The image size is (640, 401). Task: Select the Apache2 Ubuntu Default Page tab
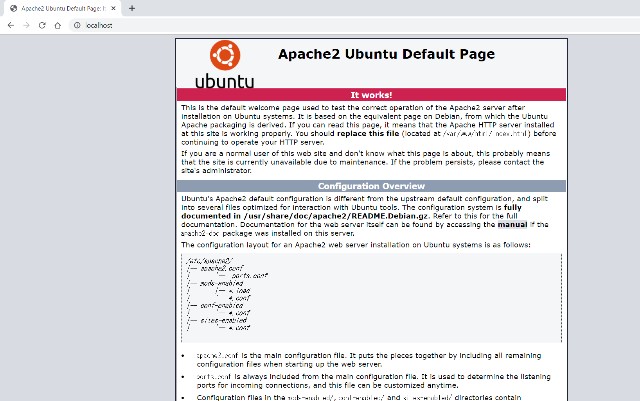(61, 8)
